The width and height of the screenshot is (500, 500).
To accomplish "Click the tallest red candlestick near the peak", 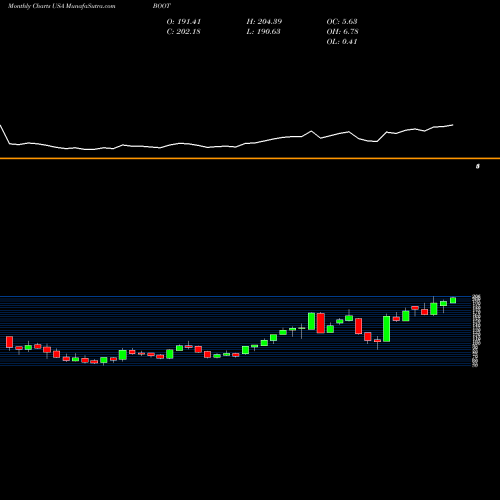I will click(320, 323).
